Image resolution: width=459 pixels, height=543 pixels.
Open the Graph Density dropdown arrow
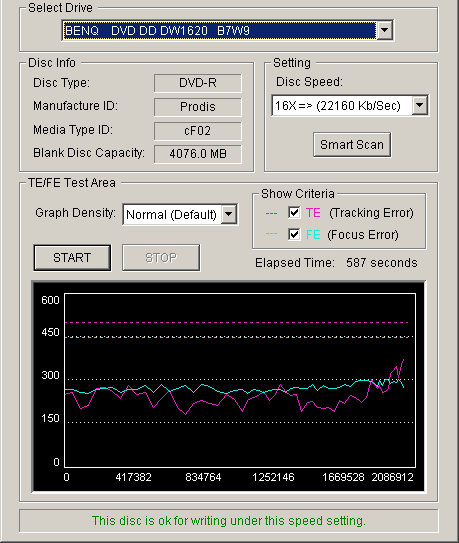pyautogui.click(x=229, y=214)
